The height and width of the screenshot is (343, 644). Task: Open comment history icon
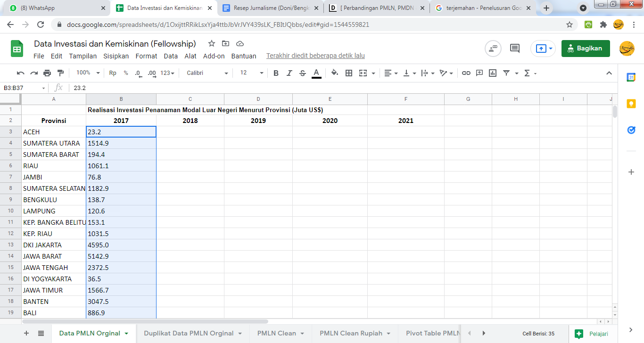515,48
